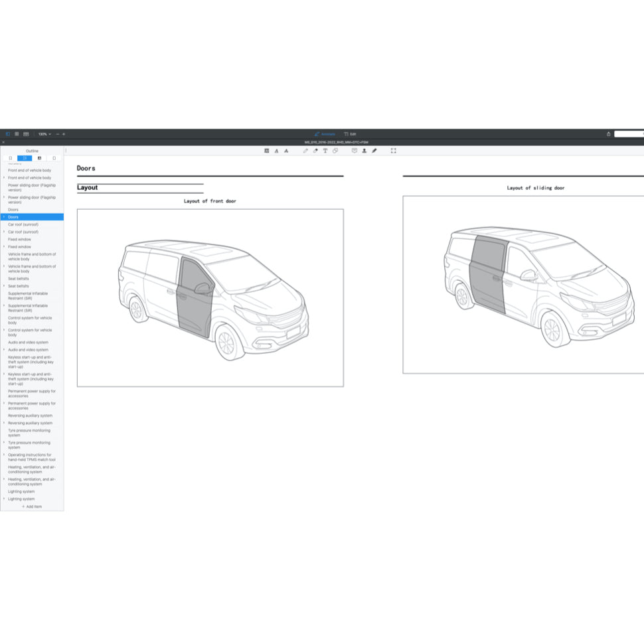
Task: Expand the Doors outline entry
Action: [5, 217]
